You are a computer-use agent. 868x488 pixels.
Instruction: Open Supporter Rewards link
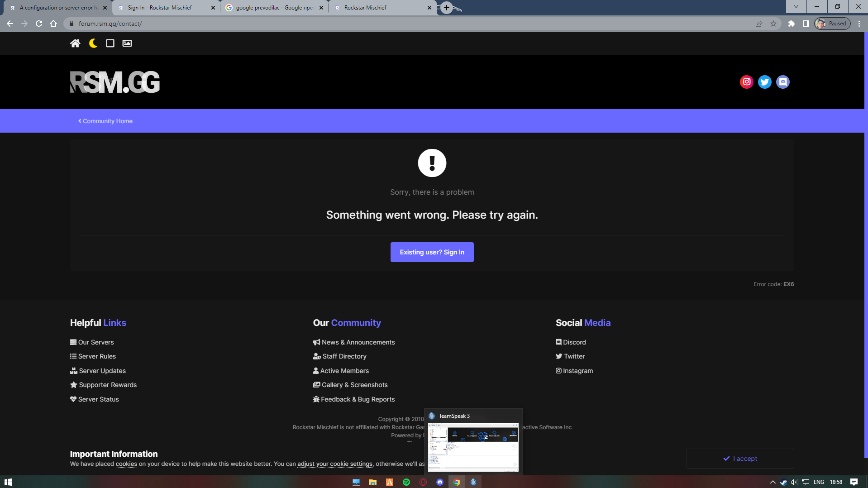click(103, 385)
